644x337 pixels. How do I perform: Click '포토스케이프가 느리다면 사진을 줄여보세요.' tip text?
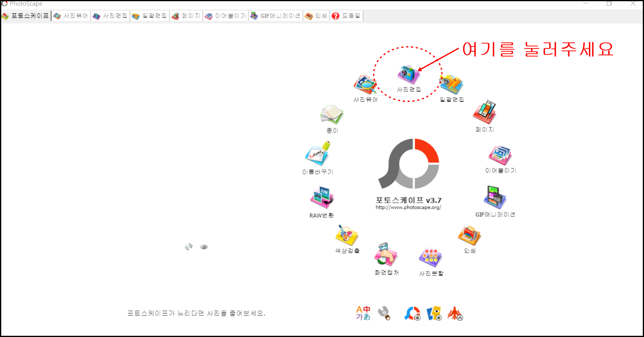click(196, 313)
